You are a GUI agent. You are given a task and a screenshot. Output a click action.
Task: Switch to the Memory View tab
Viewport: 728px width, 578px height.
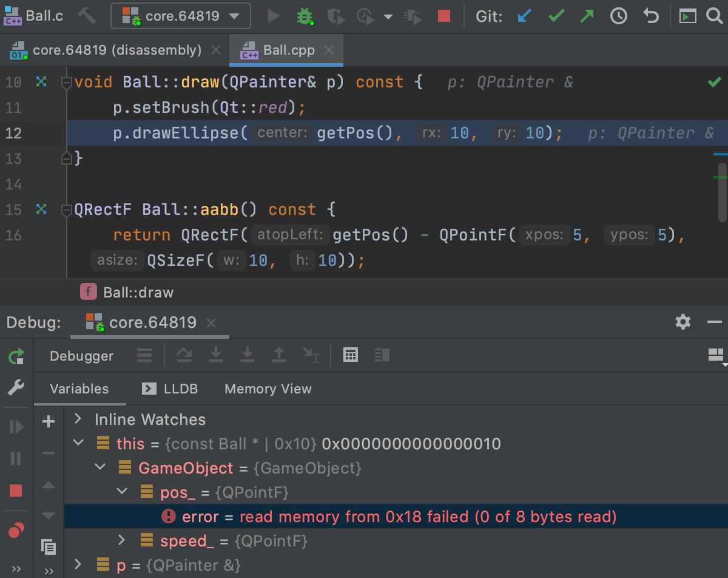click(x=268, y=389)
